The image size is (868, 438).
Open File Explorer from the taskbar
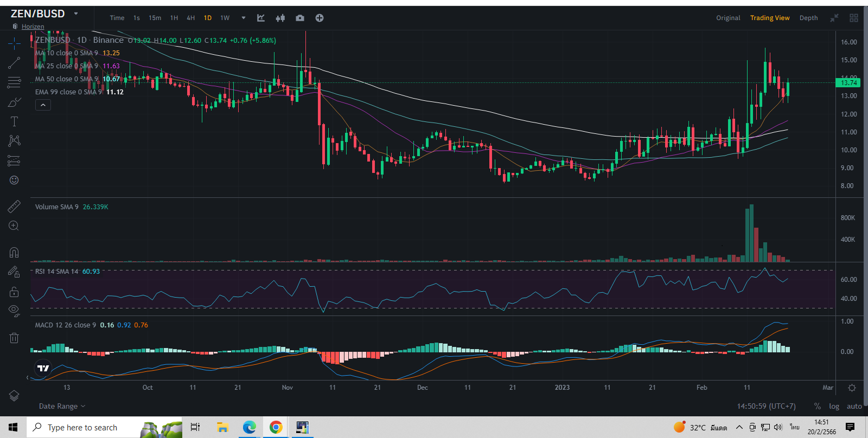(222, 427)
